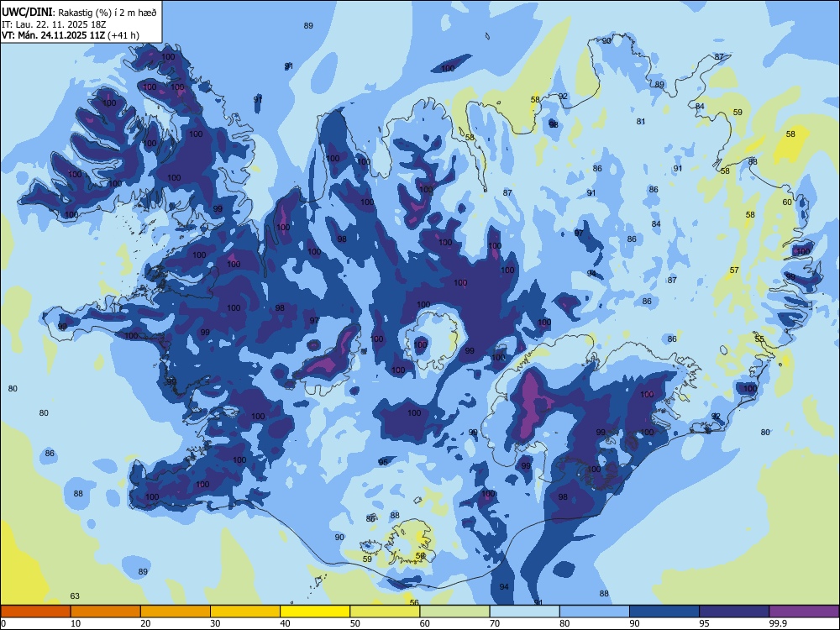Click the humidity value 81 on the map
Screen dimensions: 840x630
click(x=641, y=122)
